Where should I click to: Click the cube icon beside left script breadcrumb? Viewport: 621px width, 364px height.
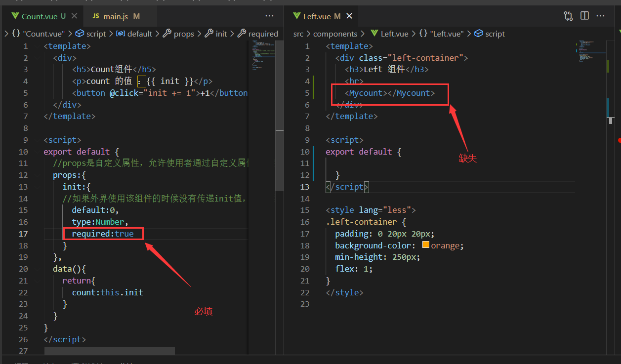80,34
